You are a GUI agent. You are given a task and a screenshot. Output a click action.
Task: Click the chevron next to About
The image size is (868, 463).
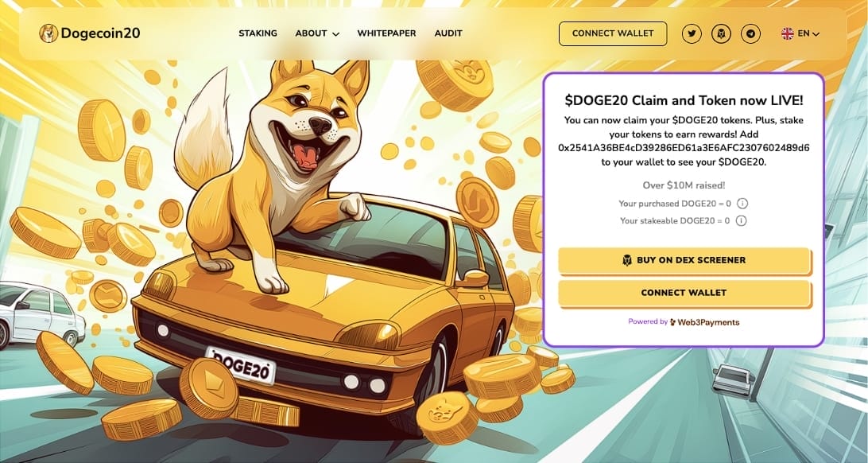335,33
